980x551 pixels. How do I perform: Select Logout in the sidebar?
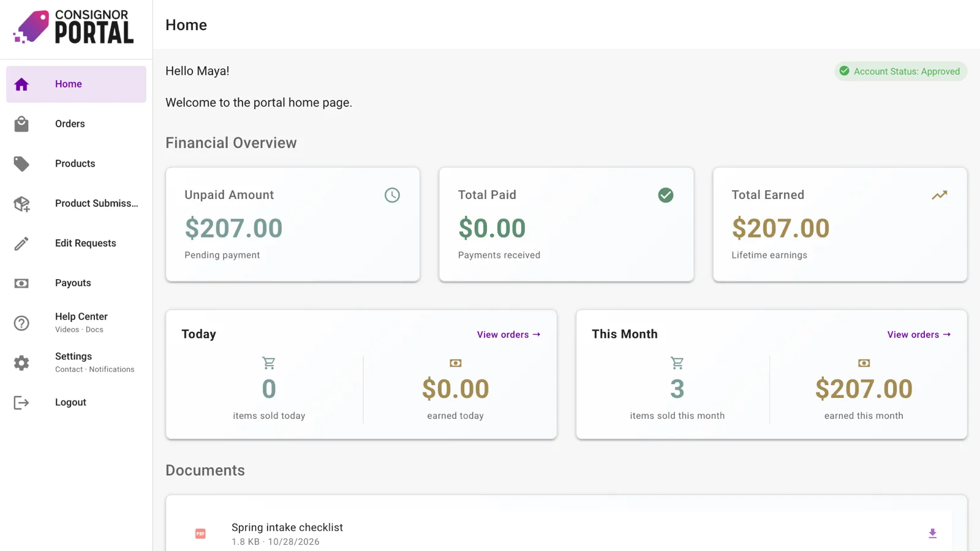tap(76, 402)
